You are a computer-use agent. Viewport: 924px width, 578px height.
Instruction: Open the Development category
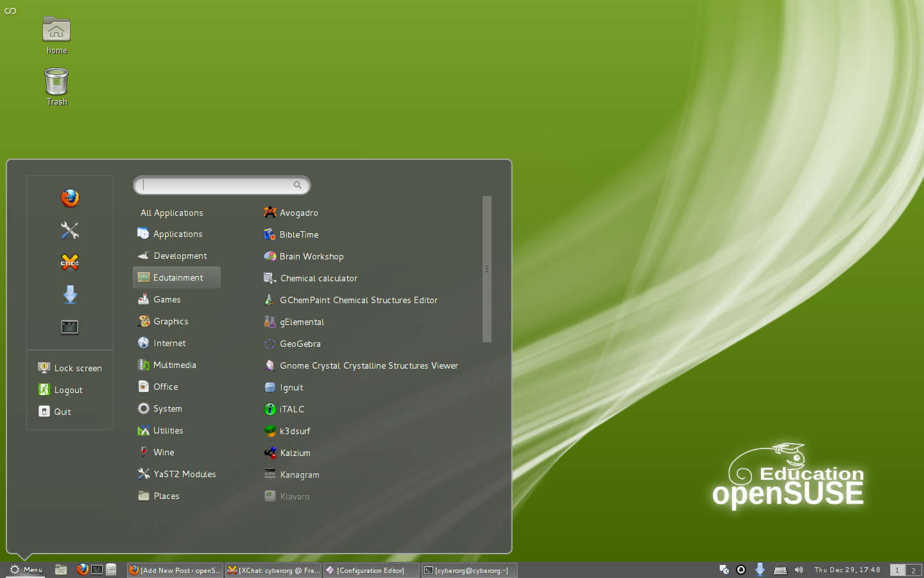click(x=172, y=256)
